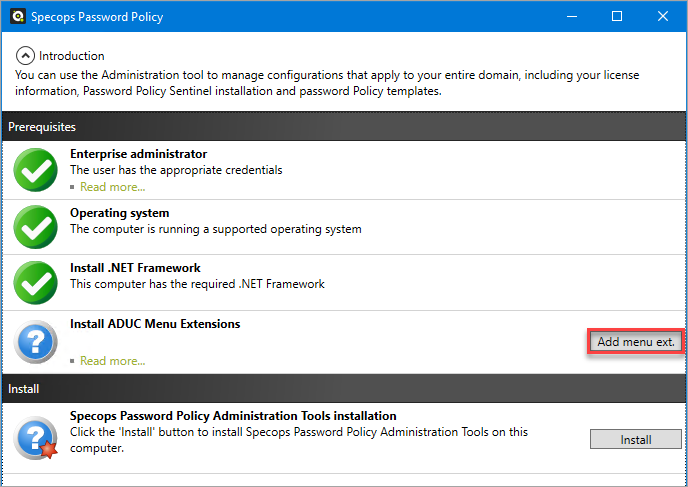The height and width of the screenshot is (487, 688).
Task: Open Read more under ADUC Menu Extensions
Action: coord(113,361)
